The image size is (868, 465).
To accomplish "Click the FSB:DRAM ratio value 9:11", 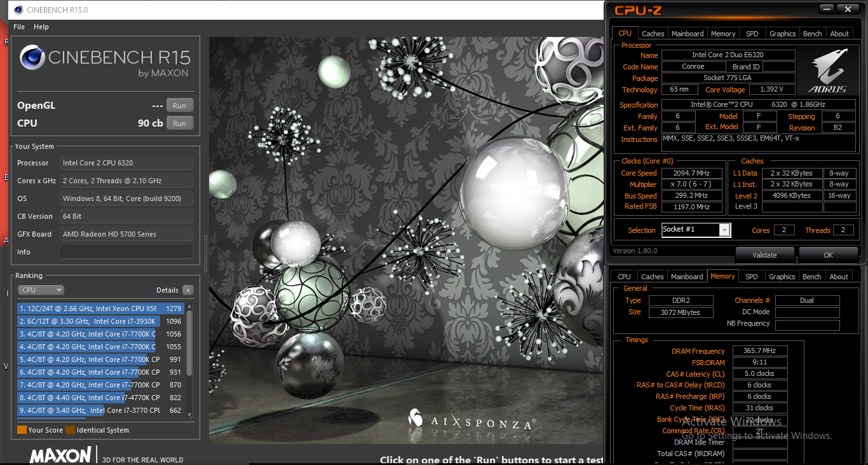I will 760,362.
